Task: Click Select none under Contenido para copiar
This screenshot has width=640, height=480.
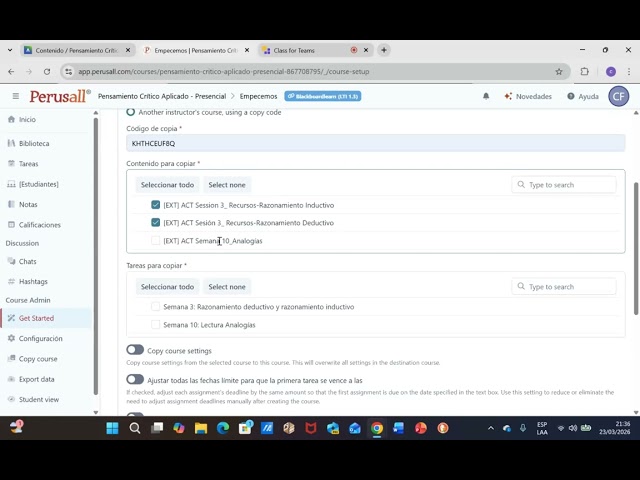Action: coord(227,185)
